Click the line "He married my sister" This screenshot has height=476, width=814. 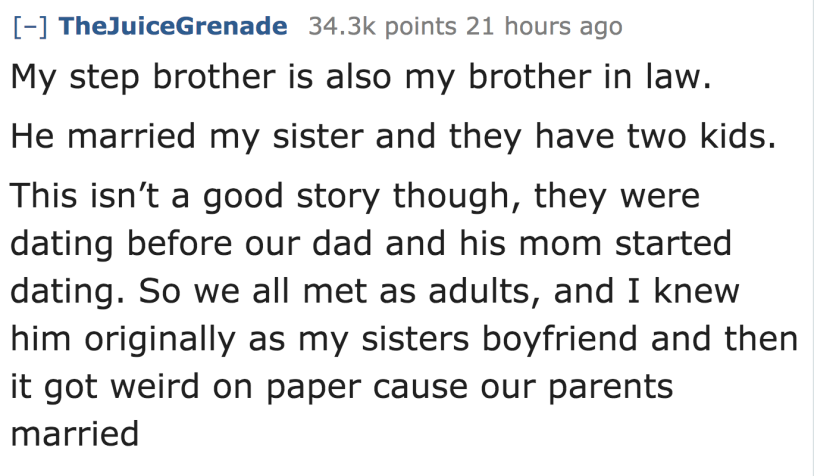(x=393, y=138)
